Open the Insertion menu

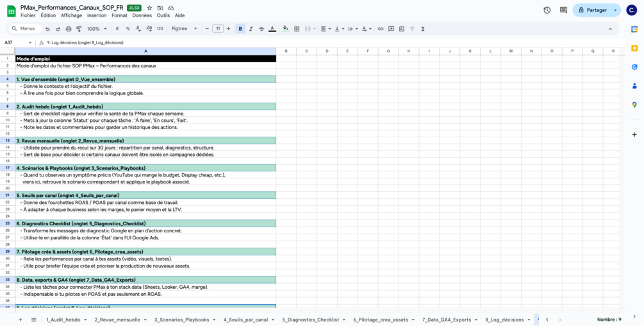pyautogui.click(x=97, y=15)
